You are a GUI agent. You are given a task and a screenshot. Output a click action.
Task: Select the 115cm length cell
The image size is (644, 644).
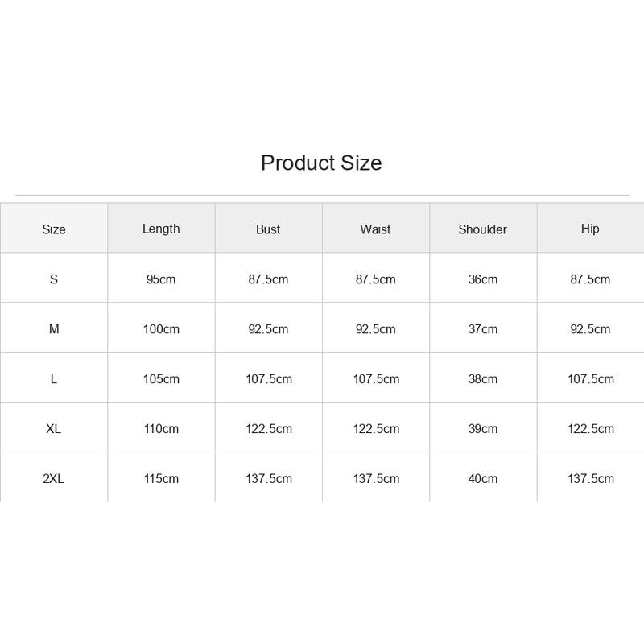click(x=161, y=478)
